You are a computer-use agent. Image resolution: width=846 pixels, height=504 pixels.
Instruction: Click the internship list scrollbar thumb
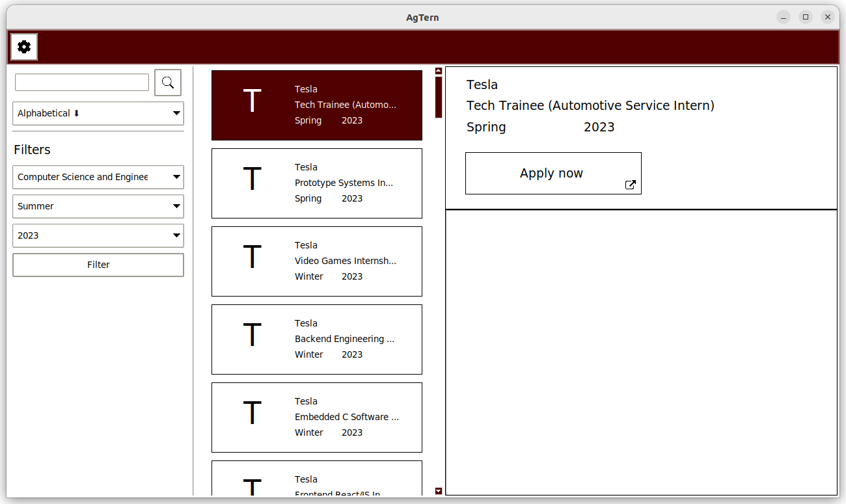(439, 97)
